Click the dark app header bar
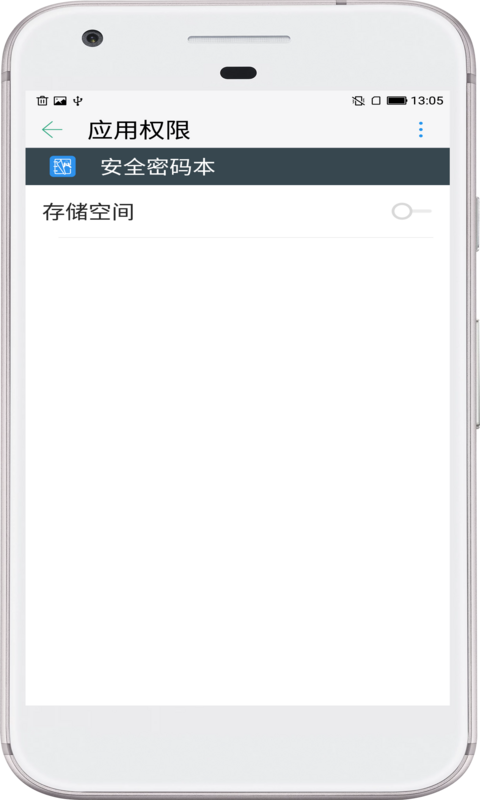This screenshot has height=800, width=480. tap(238, 166)
